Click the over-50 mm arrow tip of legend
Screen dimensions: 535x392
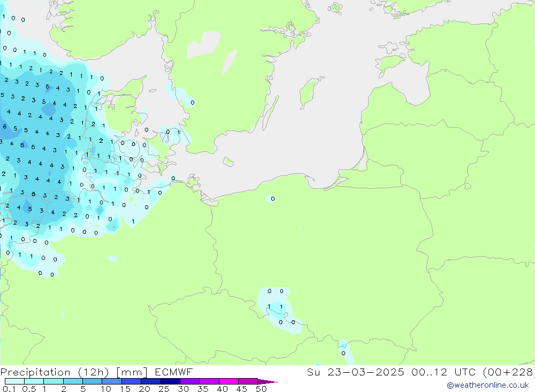tap(267, 381)
